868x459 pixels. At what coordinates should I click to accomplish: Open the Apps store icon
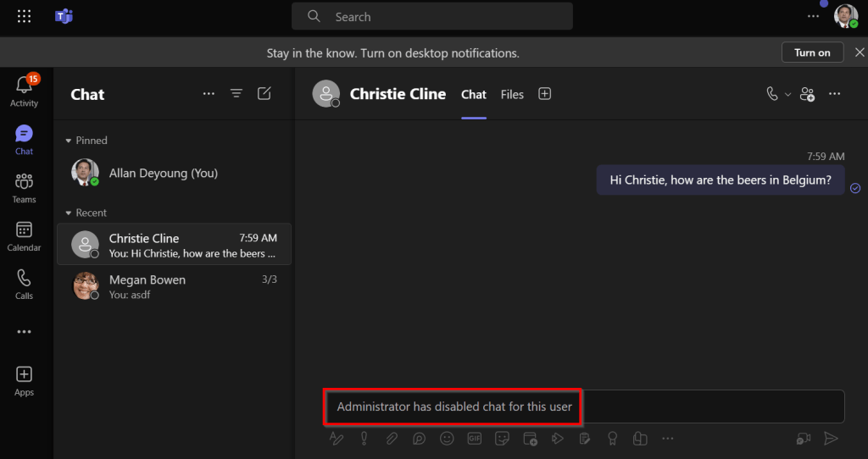[x=24, y=380]
